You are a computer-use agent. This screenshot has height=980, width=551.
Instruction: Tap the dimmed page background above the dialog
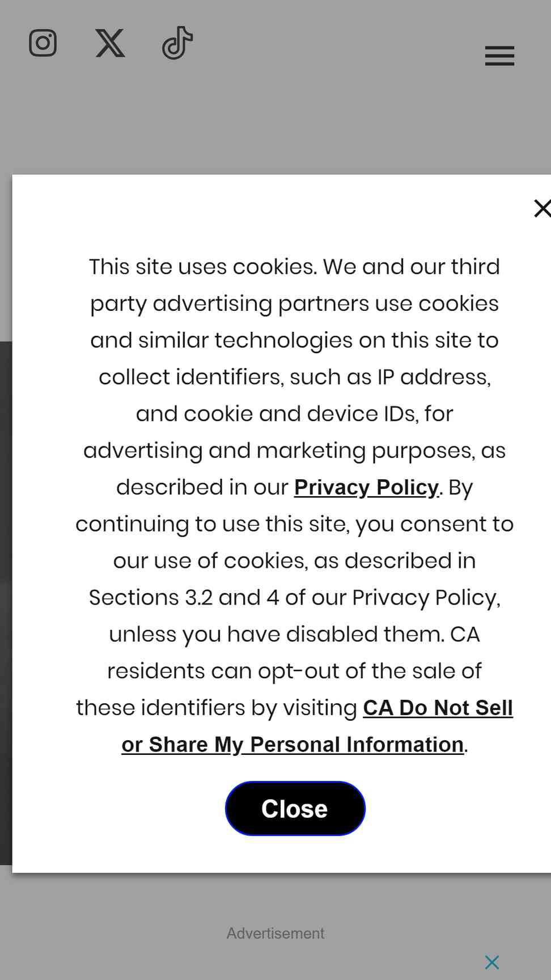point(275,125)
